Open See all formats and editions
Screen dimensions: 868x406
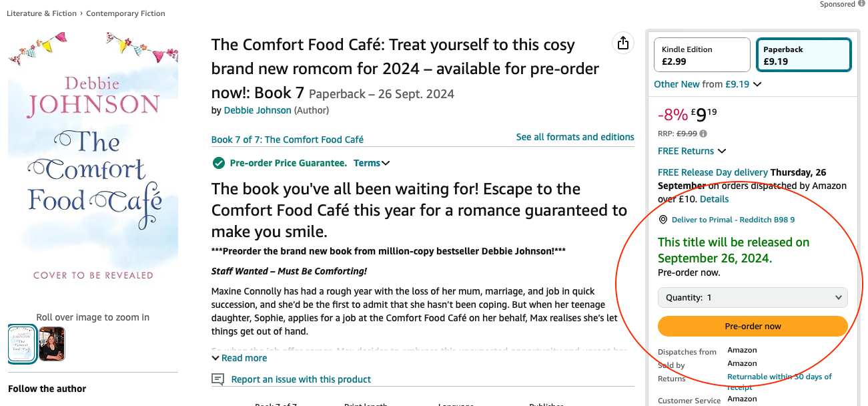tap(575, 137)
